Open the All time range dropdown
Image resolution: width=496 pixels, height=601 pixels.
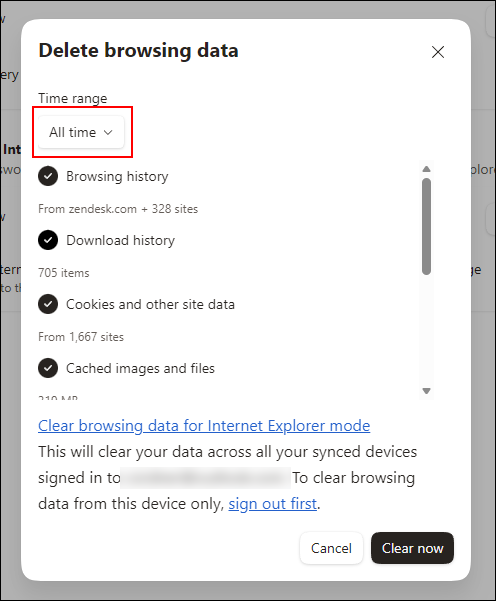coord(81,132)
